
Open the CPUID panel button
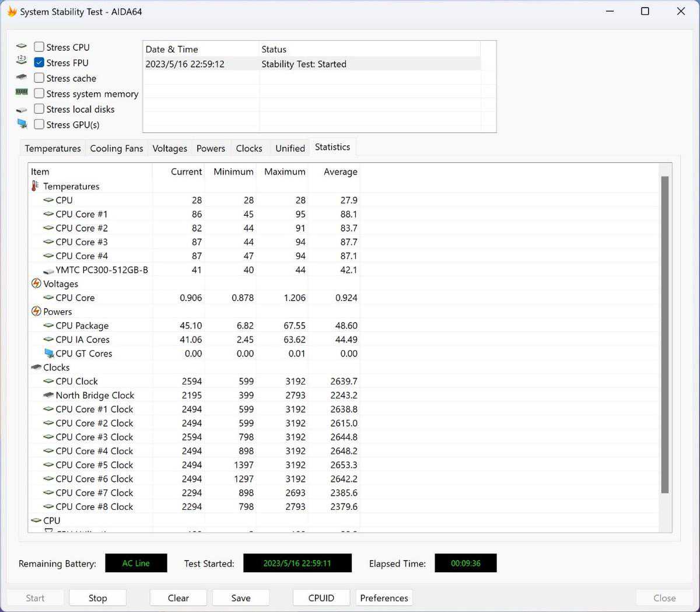click(321, 598)
